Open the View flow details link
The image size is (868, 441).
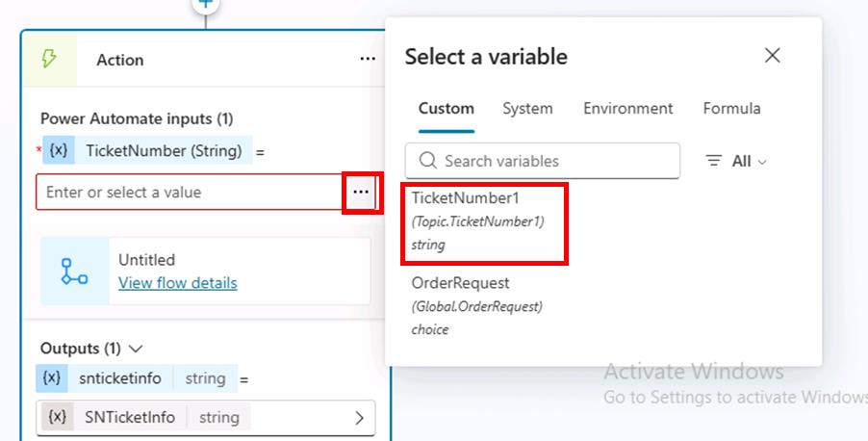click(x=177, y=283)
